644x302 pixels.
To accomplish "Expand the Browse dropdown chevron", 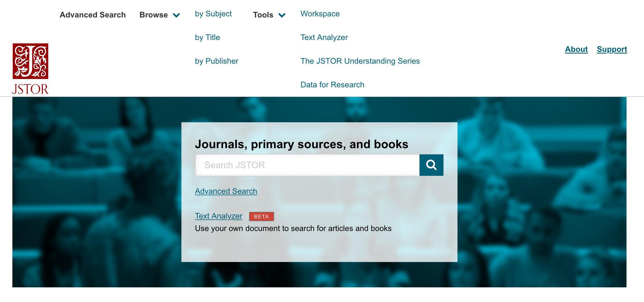I will [x=176, y=15].
